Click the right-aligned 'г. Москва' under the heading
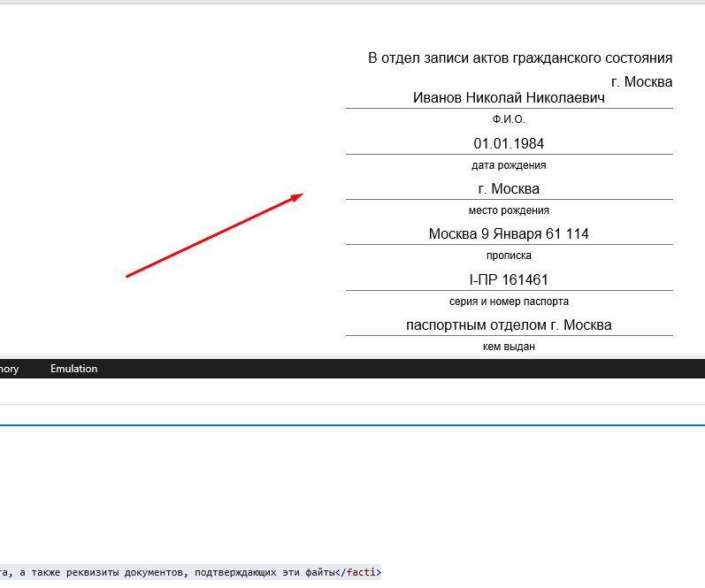 [641, 82]
